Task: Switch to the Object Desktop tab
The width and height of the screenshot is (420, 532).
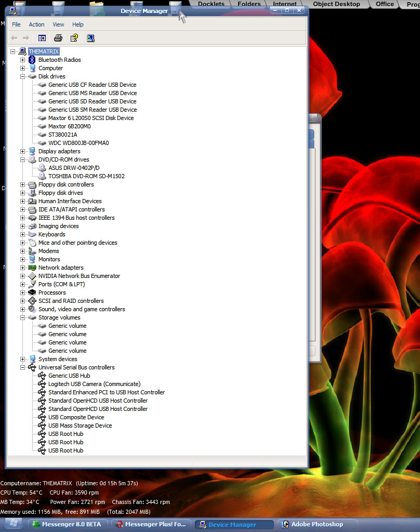Action: [x=336, y=4]
